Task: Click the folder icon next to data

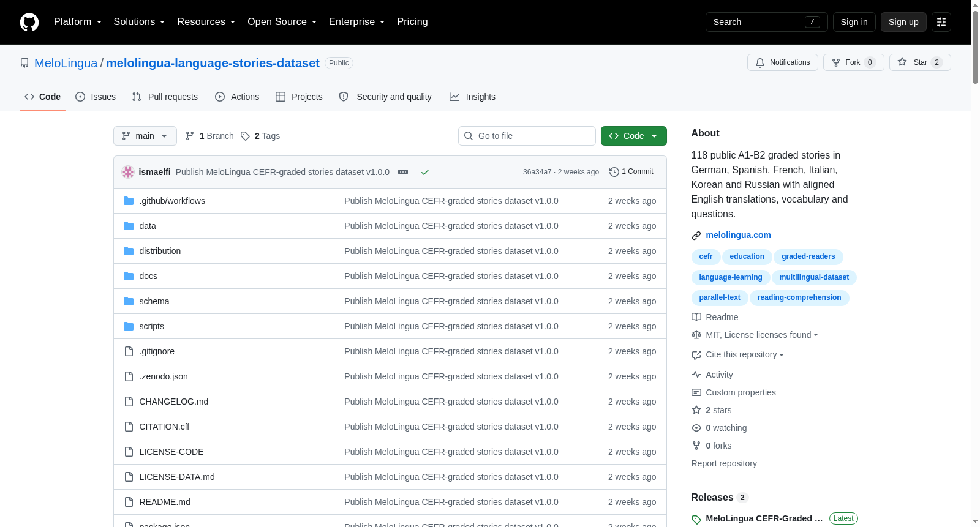Action: click(129, 226)
